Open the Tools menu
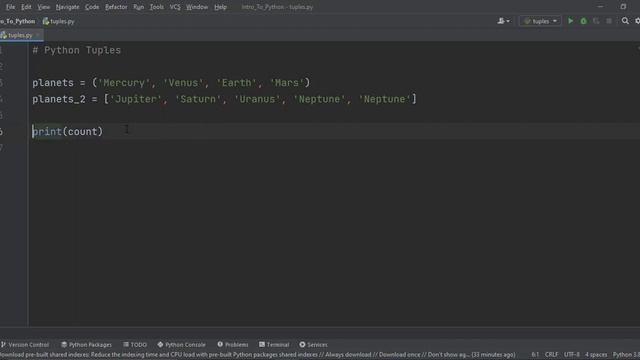The width and height of the screenshot is (640, 360). (156, 7)
